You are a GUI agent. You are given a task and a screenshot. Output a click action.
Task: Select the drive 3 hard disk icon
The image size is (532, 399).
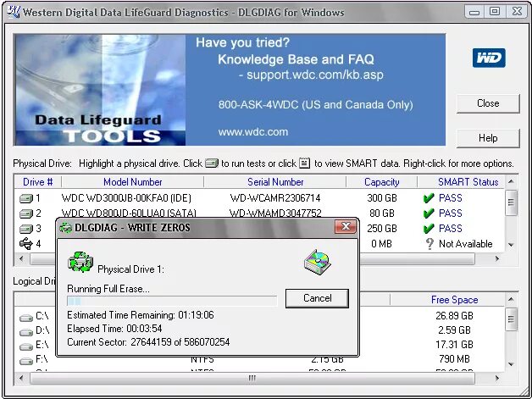pyautogui.click(x=26, y=229)
